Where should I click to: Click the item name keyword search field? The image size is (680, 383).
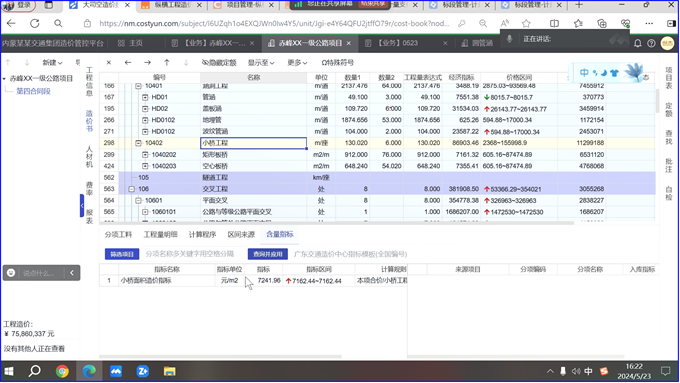(x=191, y=254)
